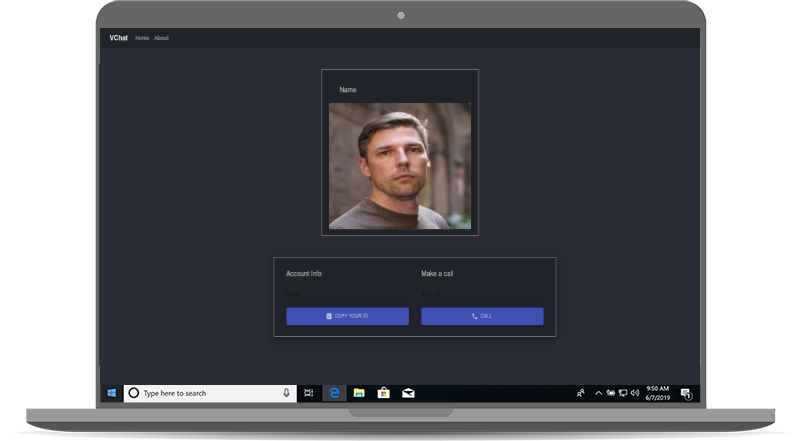Select the 'Name' label above video
Screen dimensions: 800x441
pos(348,90)
